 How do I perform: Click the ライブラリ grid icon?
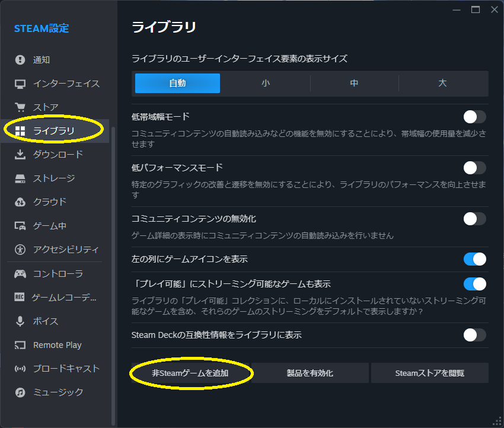20,131
